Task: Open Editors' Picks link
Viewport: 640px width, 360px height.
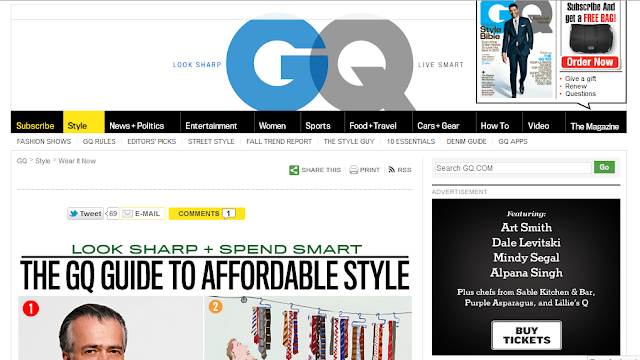Action: click(151, 142)
